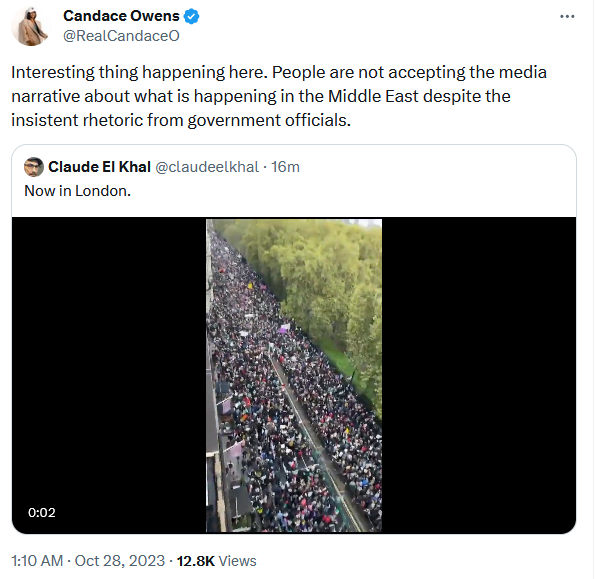Open the quoted "Now in London." text
The image size is (596, 579).
tap(78, 191)
